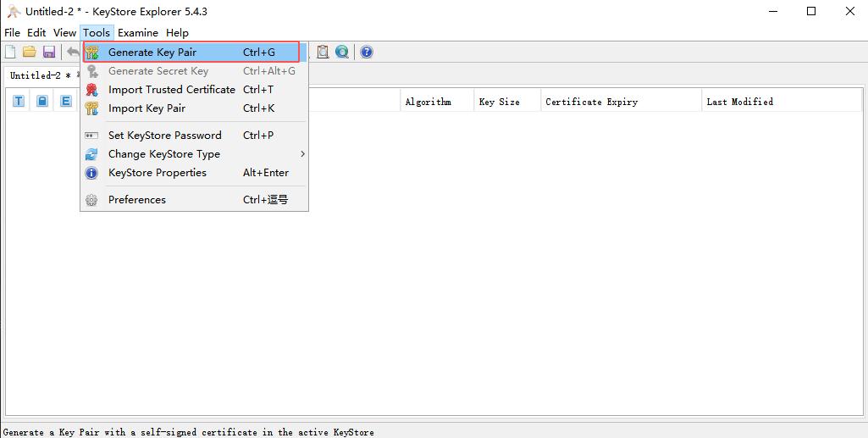Maximize the KeyStore Explorer window
This screenshot has height=438, width=868.
(x=811, y=11)
